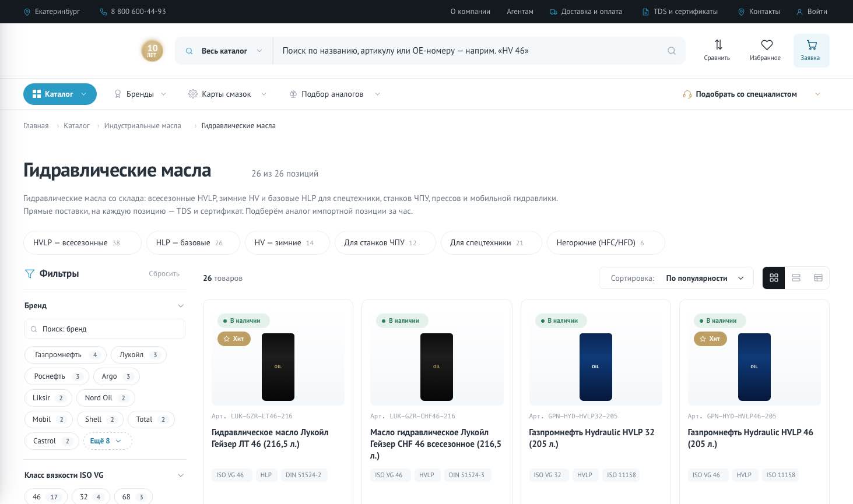Image resolution: width=853 pixels, height=504 pixels.
Task: Go to Индустриальные масла breadcrumb
Action: pyautogui.click(x=142, y=126)
